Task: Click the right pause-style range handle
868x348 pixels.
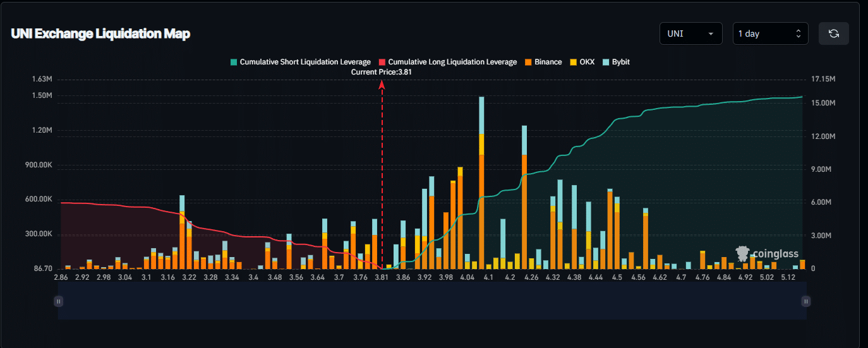Action: tap(805, 302)
